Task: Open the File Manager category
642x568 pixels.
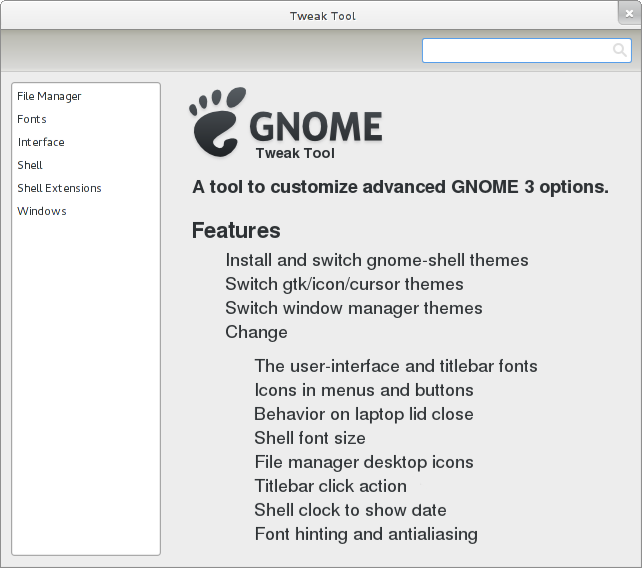Action: (49, 96)
